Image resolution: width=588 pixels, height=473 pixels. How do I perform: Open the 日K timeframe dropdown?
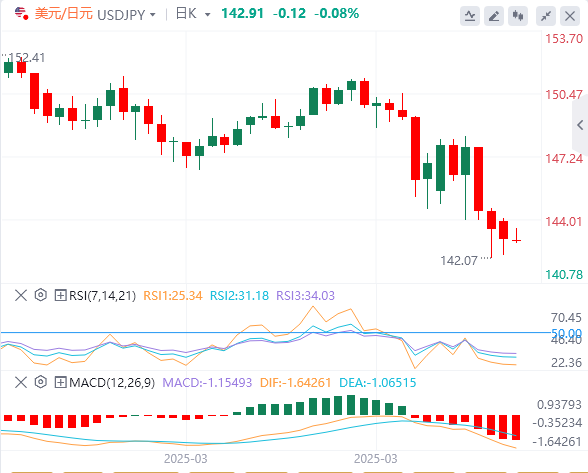(x=193, y=14)
